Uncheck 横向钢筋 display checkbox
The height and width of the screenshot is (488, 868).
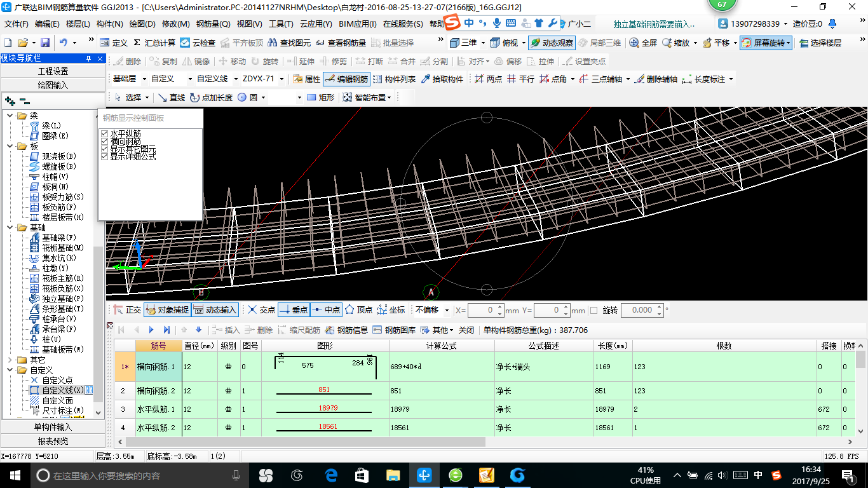click(x=105, y=141)
